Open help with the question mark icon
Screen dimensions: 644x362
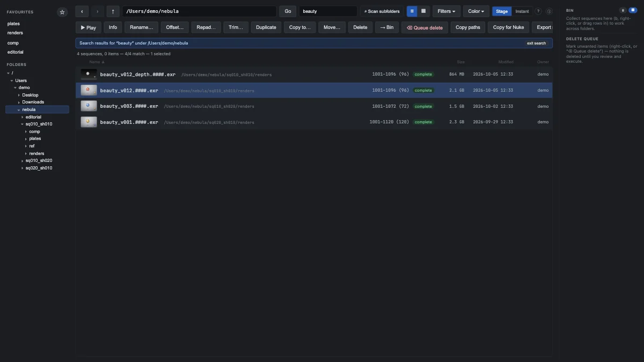point(538,11)
